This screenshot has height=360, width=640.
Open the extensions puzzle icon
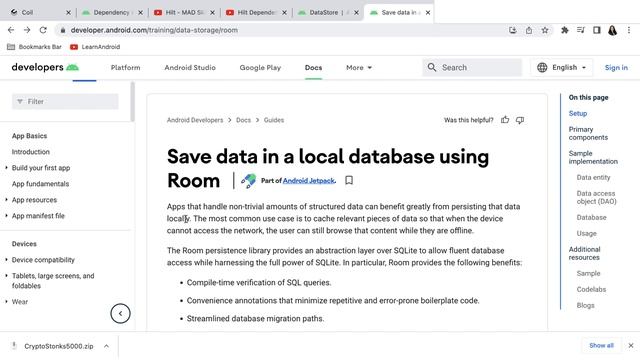pos(565,30)
